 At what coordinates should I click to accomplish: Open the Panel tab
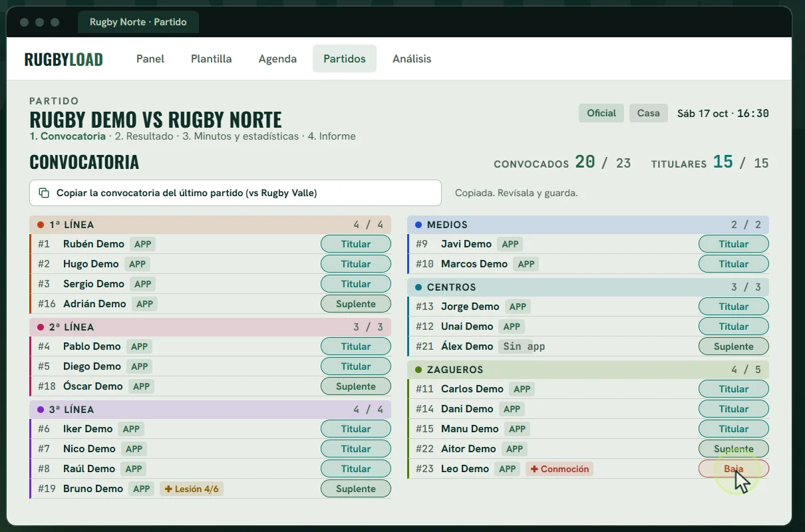click(x=150, y=59)
